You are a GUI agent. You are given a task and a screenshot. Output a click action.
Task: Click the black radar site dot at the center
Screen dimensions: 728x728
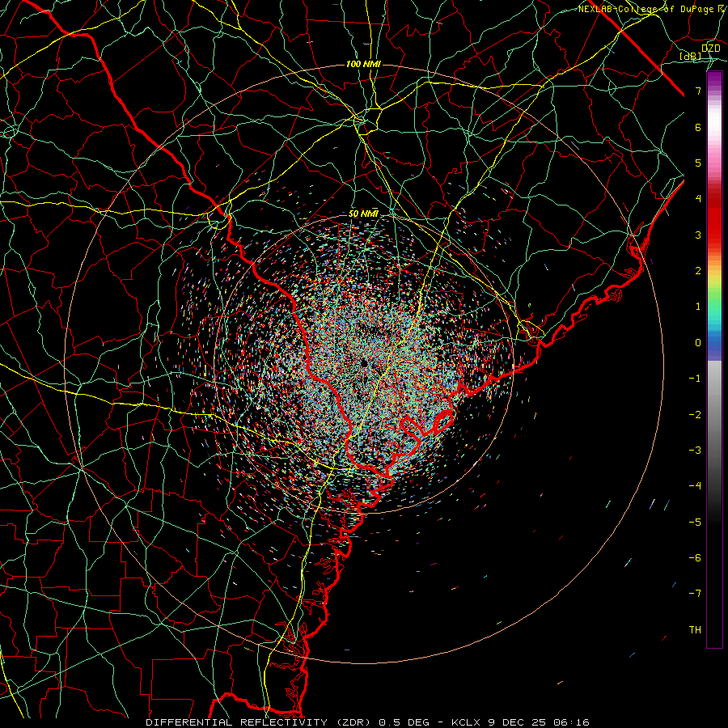coord(365,362)
